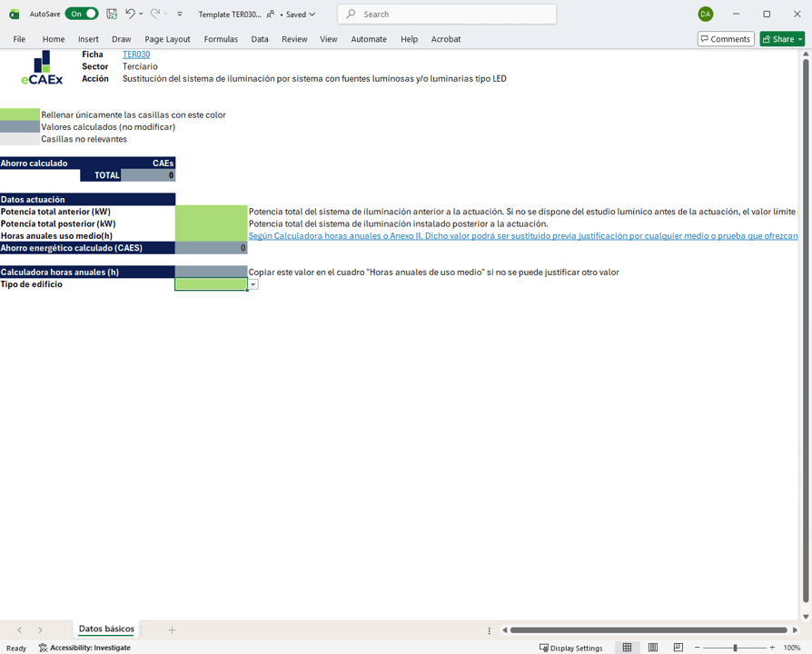
Task: Follow the TER030 hyperlink
Action: coord(134,54)
